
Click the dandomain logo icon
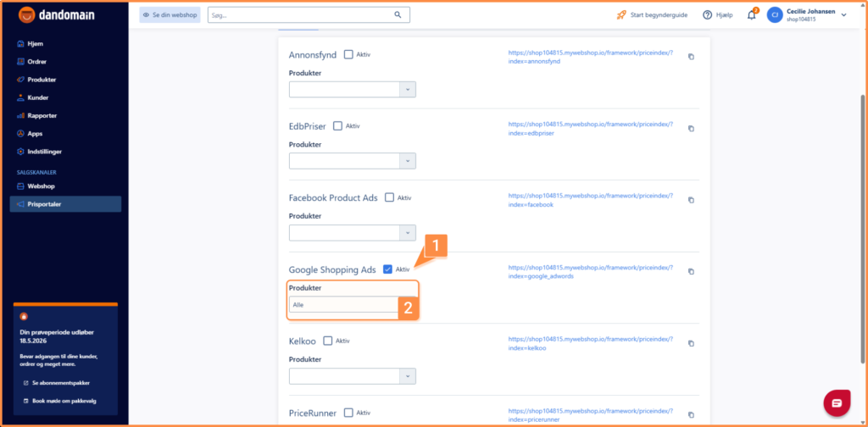tap(27, 15)
